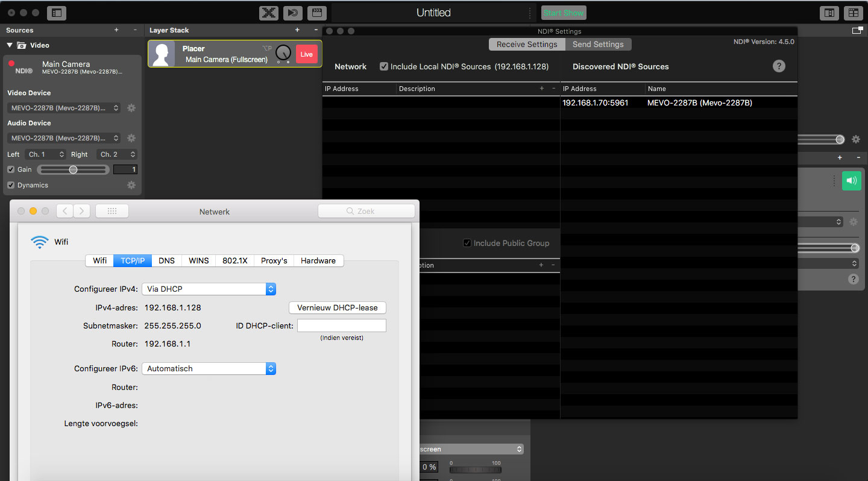Toggle the Live button on Placer layer

coord(307,54)
